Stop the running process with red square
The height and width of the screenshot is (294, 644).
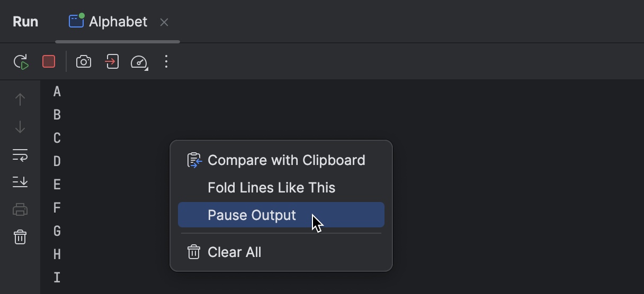coord(49,62)
